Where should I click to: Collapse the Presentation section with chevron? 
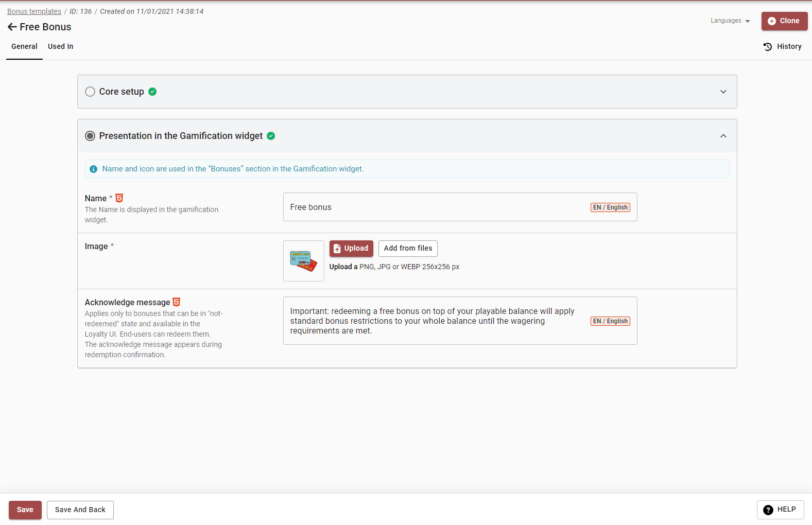(x=723, y=136)
